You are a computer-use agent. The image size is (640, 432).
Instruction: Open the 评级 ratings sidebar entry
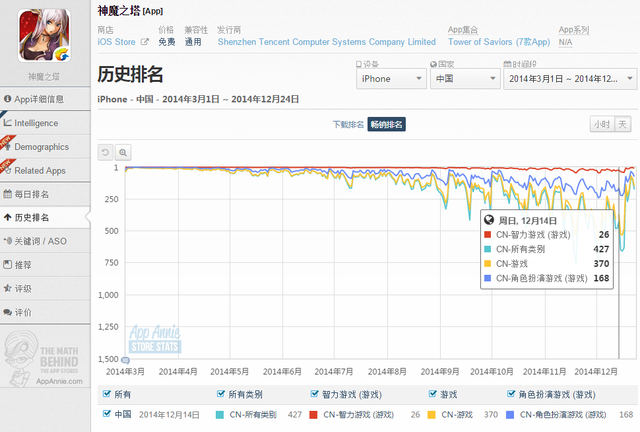[x=45, y=289]
